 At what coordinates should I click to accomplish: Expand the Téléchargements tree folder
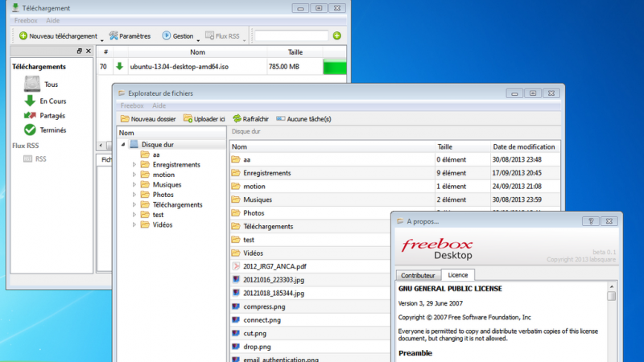point(134,204)
